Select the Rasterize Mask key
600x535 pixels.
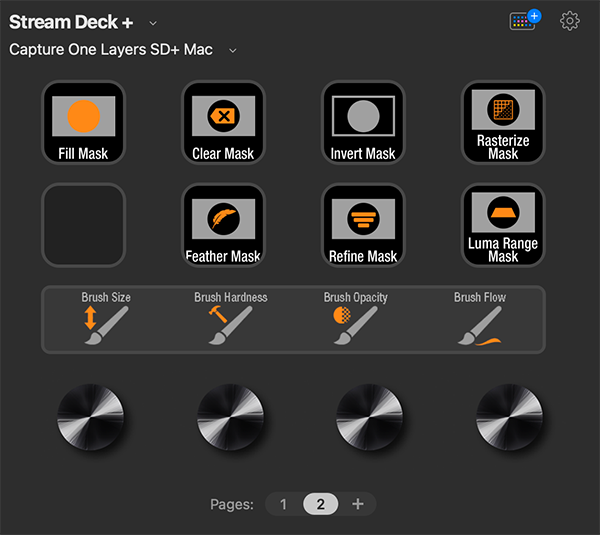point(503,122)
